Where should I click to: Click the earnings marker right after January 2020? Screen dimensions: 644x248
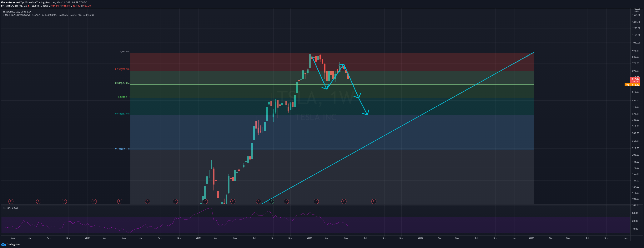click(x=205, y=201)
